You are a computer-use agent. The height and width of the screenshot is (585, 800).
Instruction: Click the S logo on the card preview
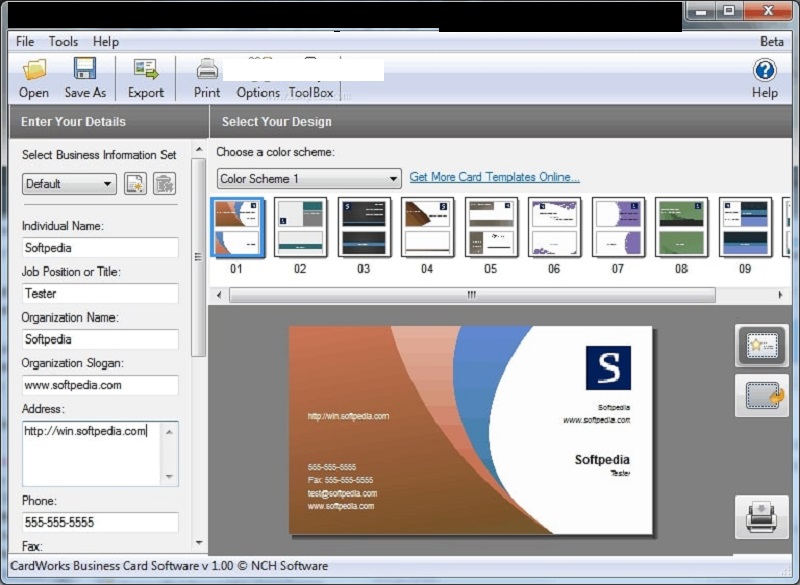608,368
